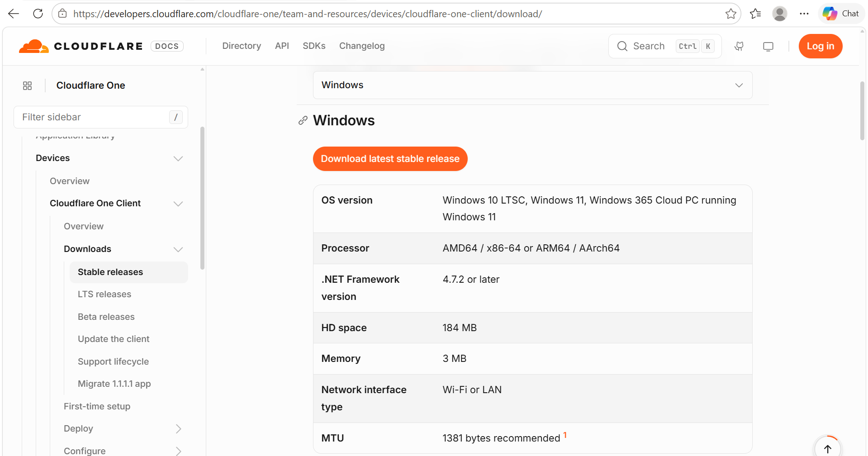The height and width of the screenshot is (456, 868).
Task: Open LTS releases page
Action: pyautogui.click(x=104, y=294)
